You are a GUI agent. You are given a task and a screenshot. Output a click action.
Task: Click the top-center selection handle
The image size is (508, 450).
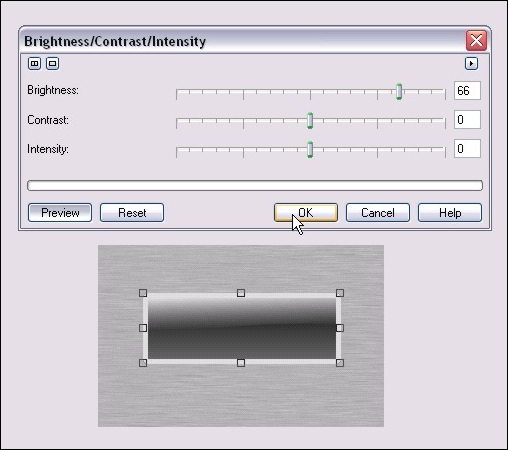tap(241, 293)
